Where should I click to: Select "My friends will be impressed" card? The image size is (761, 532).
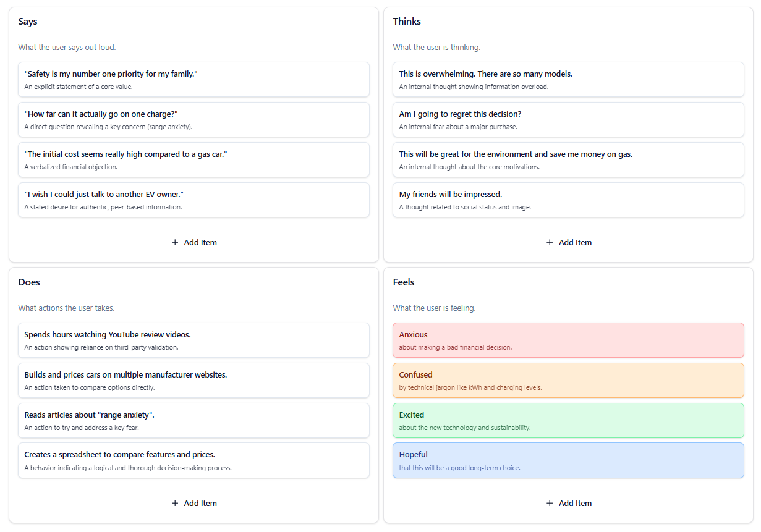568,200
